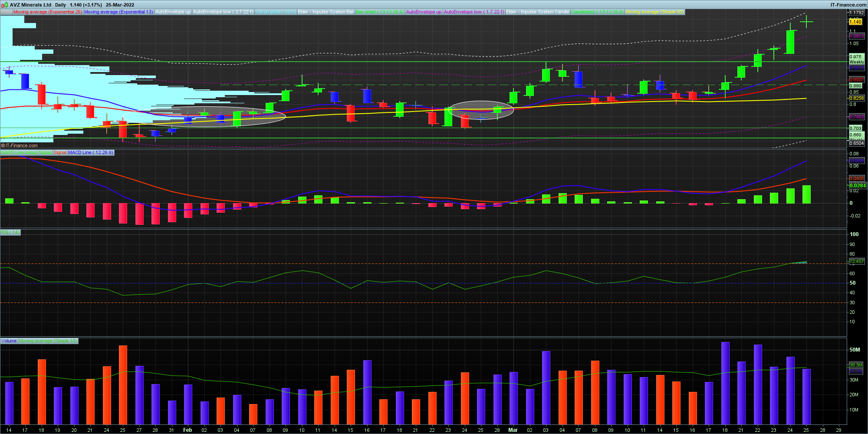
Task: Select the 0.703 support level tag
Action: tap(855, 128)
